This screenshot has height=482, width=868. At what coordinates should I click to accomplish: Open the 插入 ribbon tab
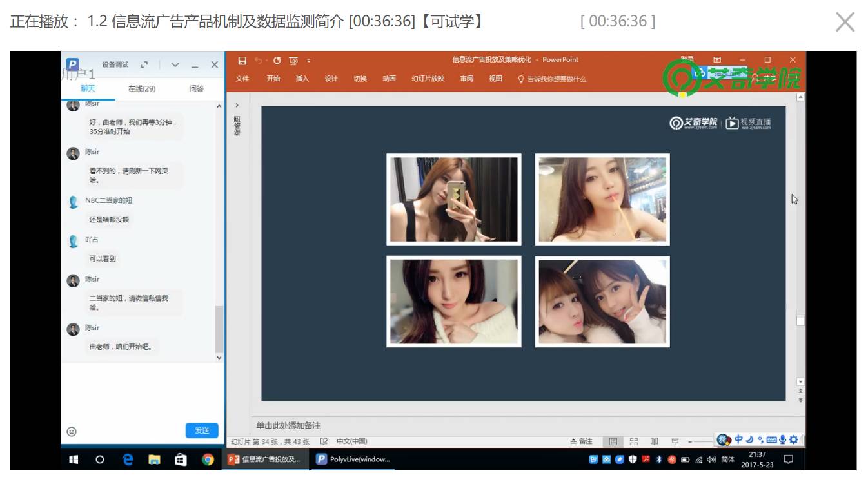(x=302, y=79)
